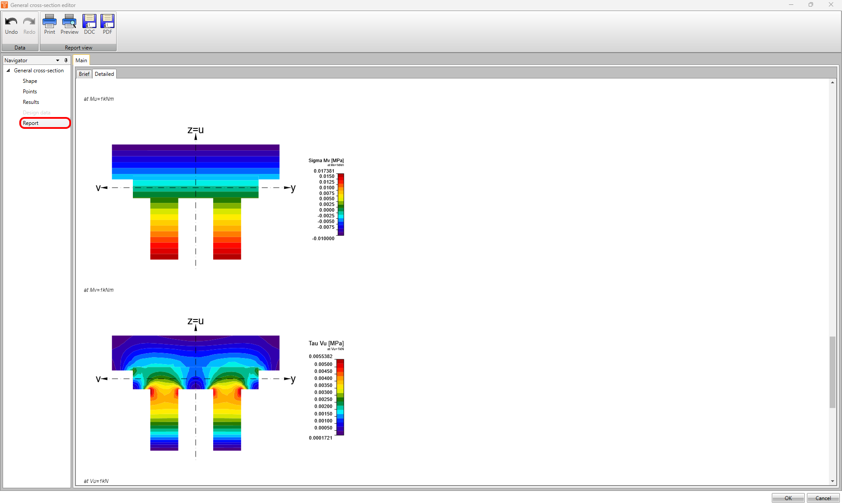Open print Preview
This screenshot has height=504, width=842.
[69, 25]
